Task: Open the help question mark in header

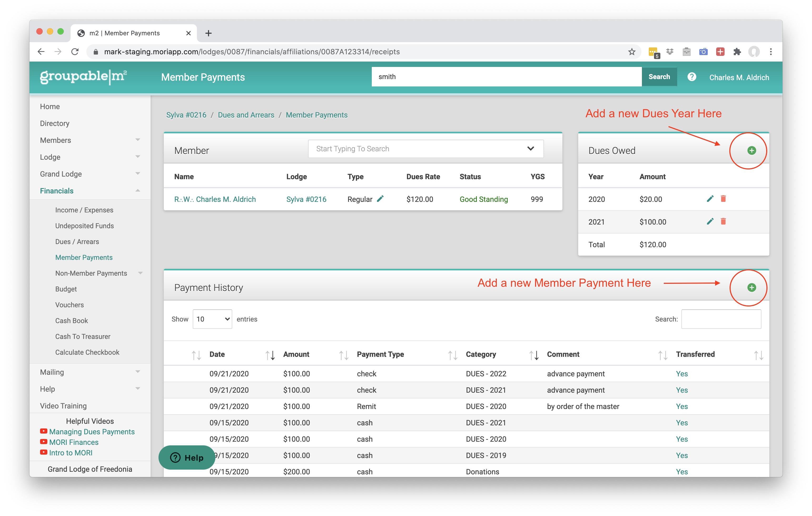Action: pos(691,77)
